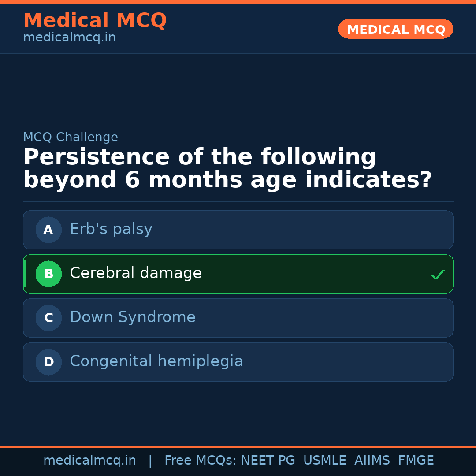This screenshot has width=476, height=476.
Task: Visit medicalmcq.in link in the header
Action: [x=69, y=37]
